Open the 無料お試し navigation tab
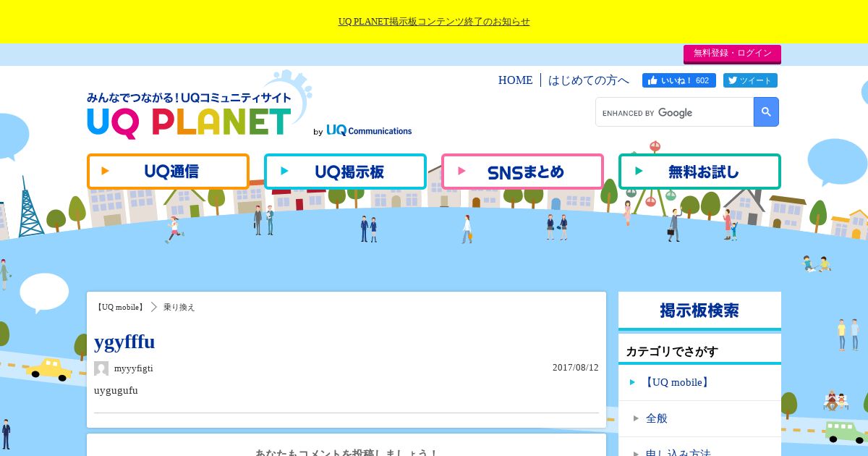868x456 pixels. click(x=699, y=172)
